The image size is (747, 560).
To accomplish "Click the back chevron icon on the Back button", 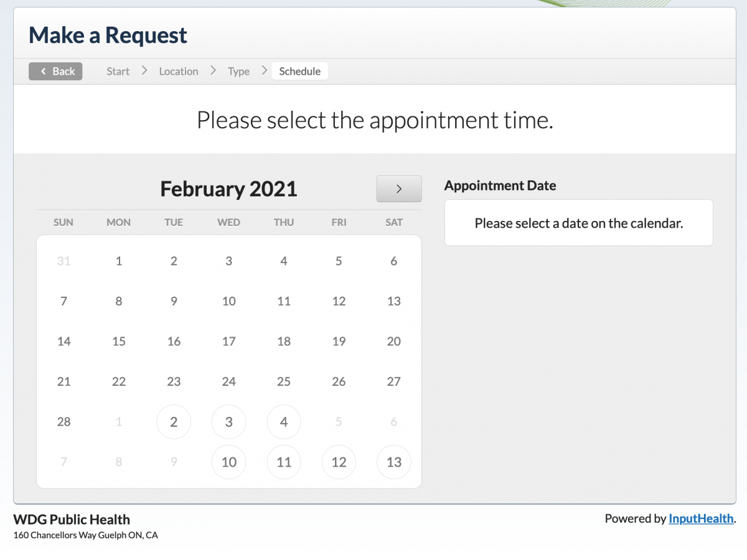I will pyautogui.click(x=42, y=71).
